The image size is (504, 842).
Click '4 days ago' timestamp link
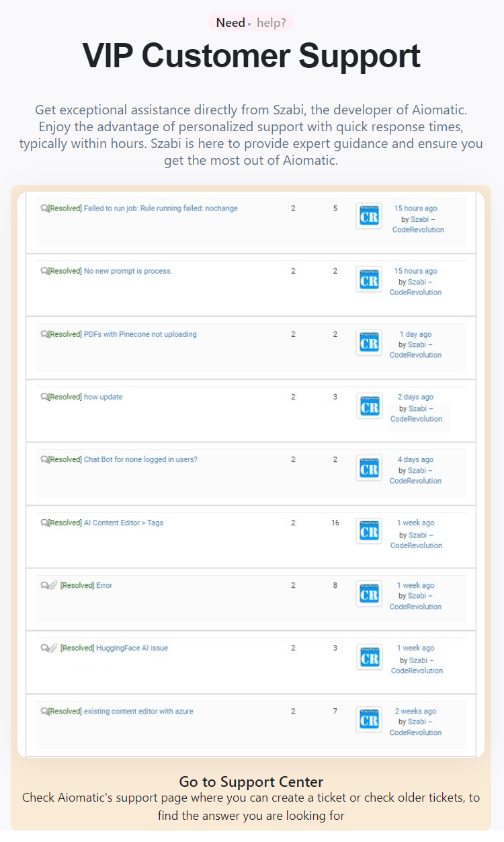point(415,459)
